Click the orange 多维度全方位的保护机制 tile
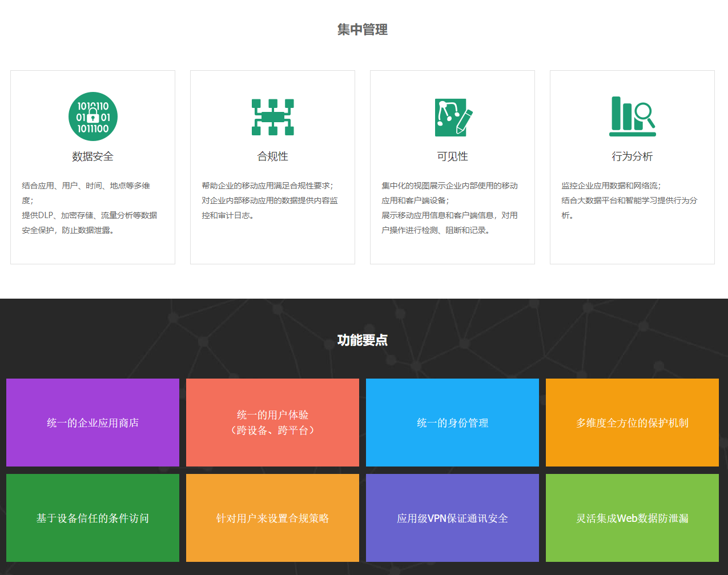This screenshot has width=728, height=575. [x=632, y=423]
